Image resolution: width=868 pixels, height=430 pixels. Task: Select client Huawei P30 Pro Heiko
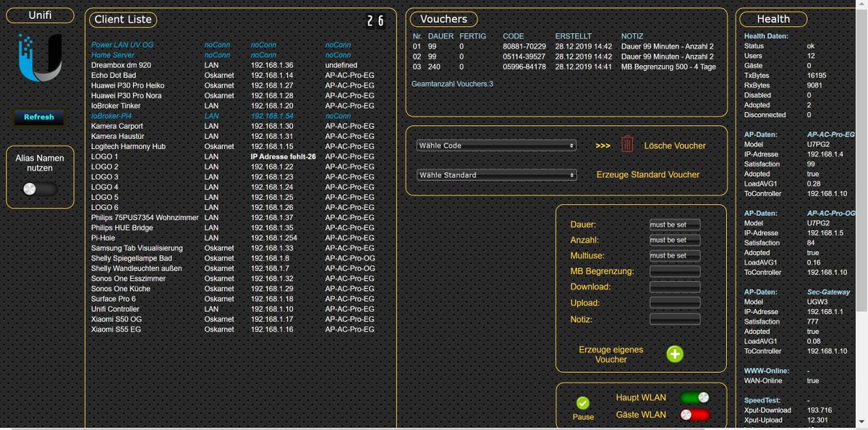pyautogui.click(x=128, y=85)
